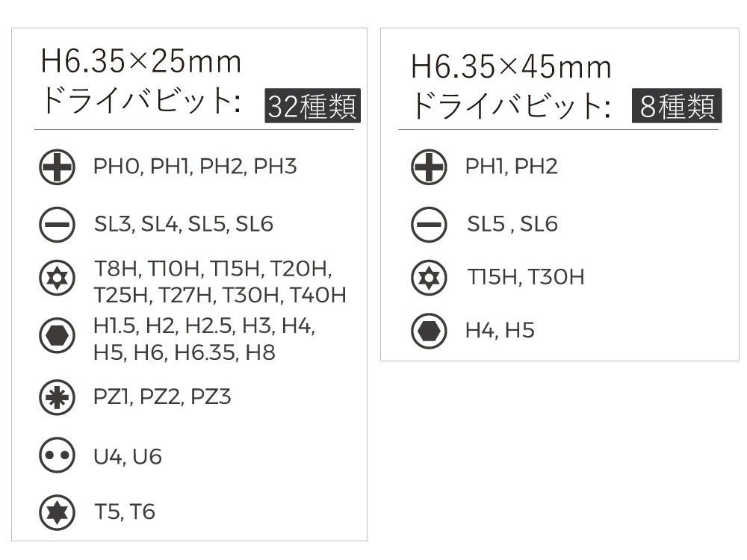Click the H6.35×45mm heading
The image size is (747, 560).
(512, 67)
